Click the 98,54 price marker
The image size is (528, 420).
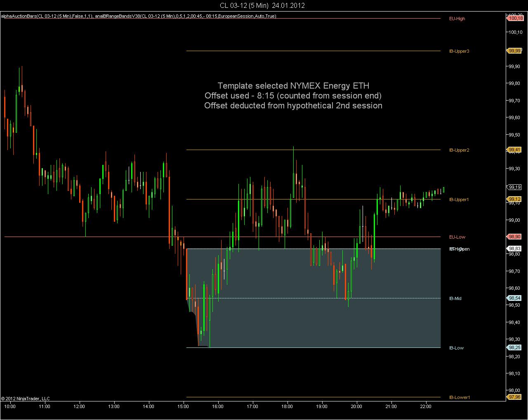[x=514, y=298]
